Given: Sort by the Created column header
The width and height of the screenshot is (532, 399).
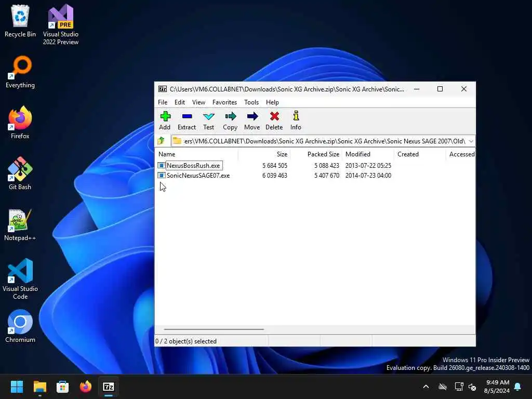Looking at the screenshot, I should (420, 154).
